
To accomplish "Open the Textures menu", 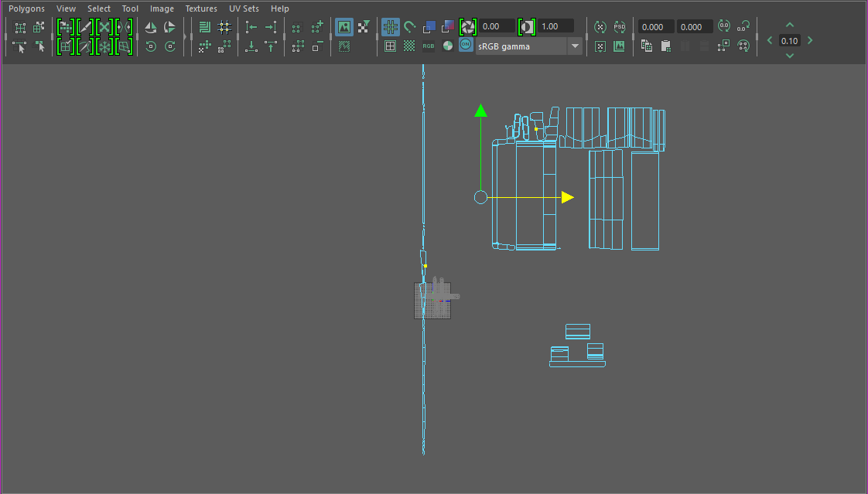I will point(201,9).
